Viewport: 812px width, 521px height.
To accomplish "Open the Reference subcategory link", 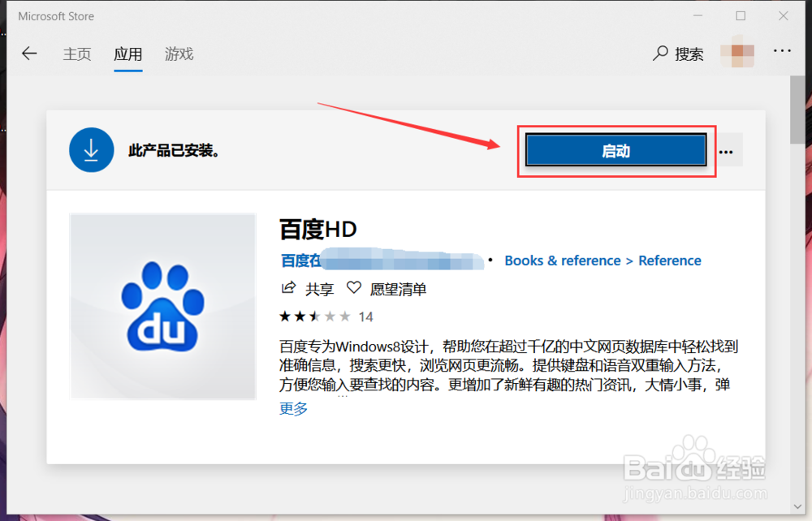I will tap(670, 260).
